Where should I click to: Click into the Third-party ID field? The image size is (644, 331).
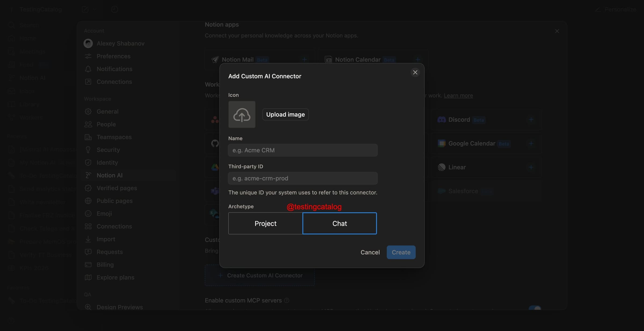coord(303,178)
